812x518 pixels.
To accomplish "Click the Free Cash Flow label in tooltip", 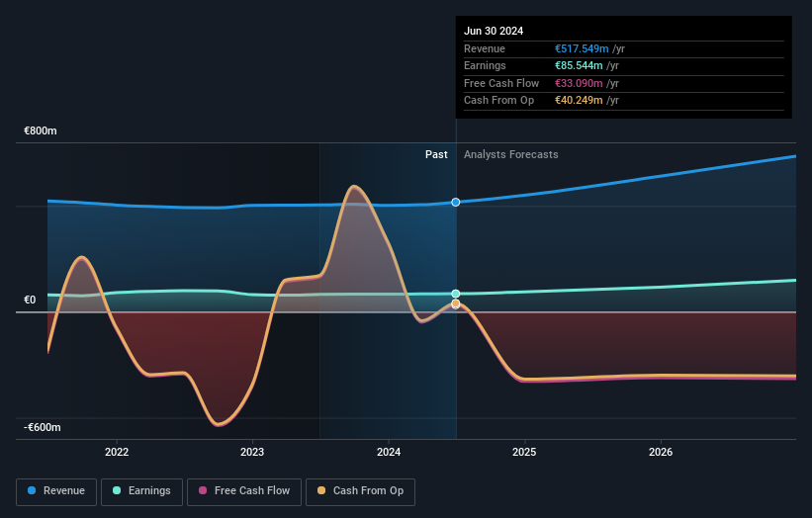I will point(501,83).
